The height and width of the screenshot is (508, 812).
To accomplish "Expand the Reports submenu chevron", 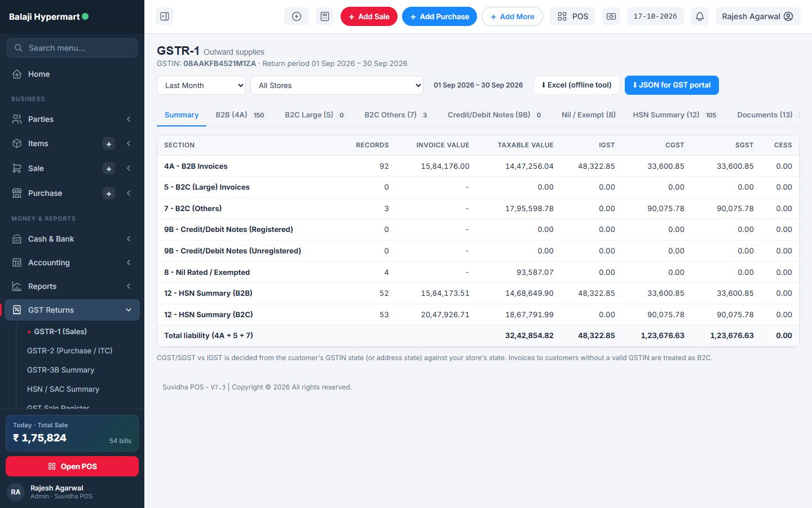I will coord(129,286).
